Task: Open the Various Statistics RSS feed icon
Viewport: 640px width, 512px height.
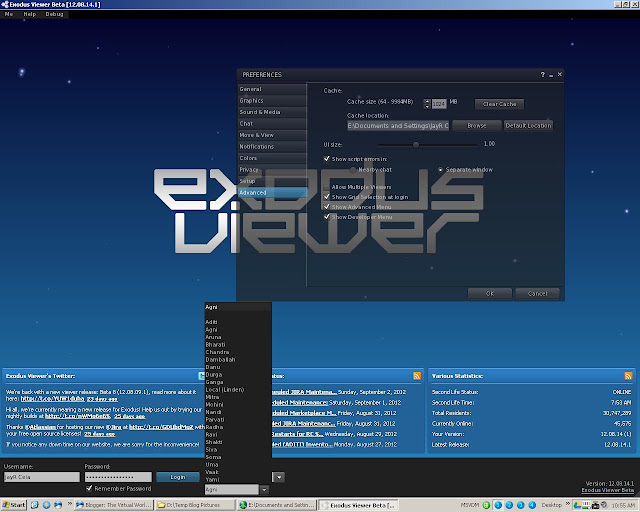Action: pos(628,376)
